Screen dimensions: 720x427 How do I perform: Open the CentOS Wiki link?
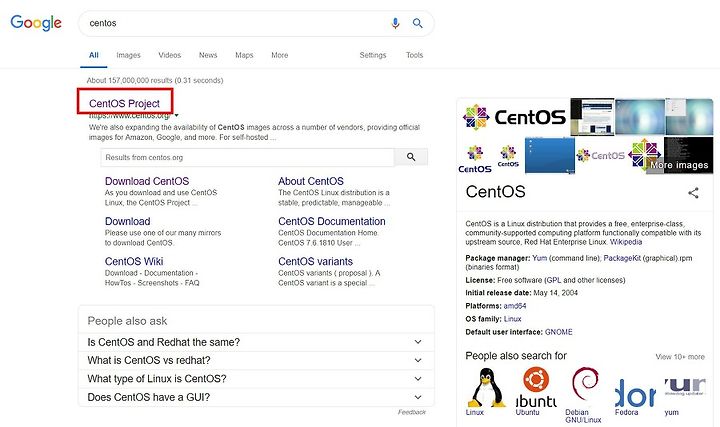click(x=134, y=261)
